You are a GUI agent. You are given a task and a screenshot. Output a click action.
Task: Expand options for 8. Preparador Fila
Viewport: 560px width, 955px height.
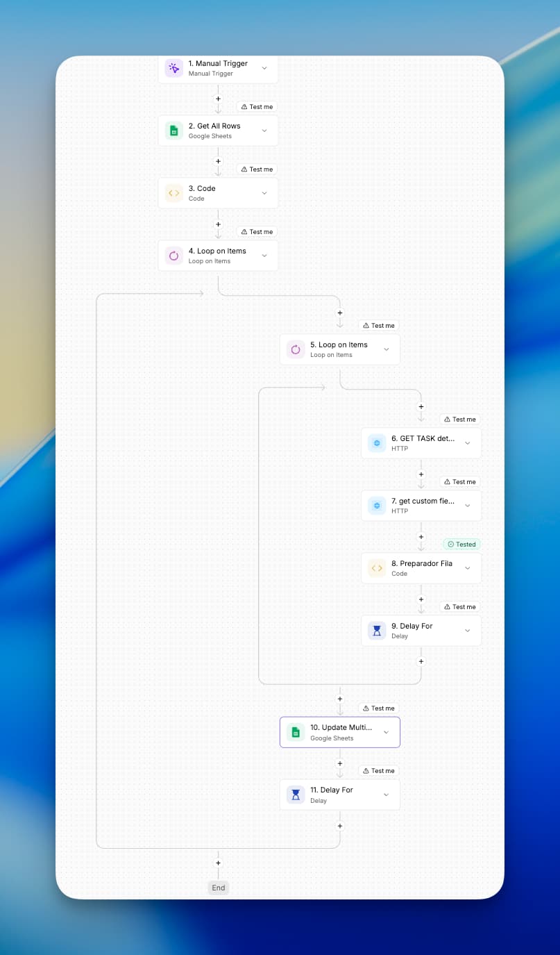[467, 568]
